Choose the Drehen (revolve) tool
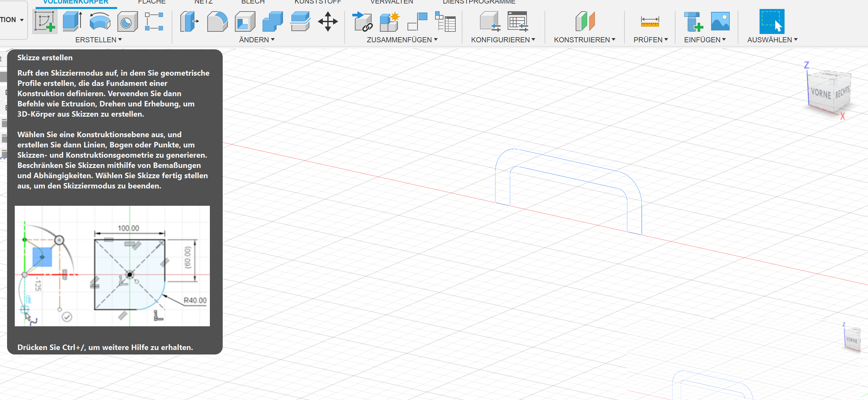The width and height of the screenshot is (868, 400). 100,21
